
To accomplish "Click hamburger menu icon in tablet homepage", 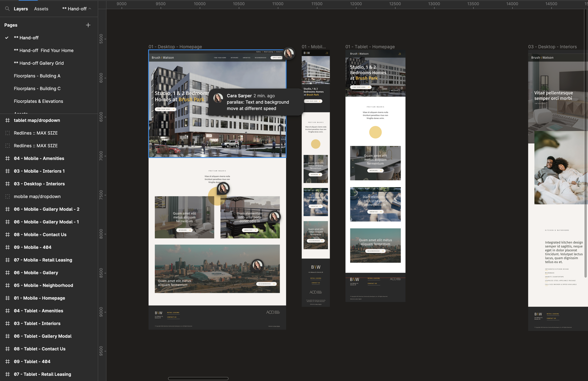I will tap(400, 54).
